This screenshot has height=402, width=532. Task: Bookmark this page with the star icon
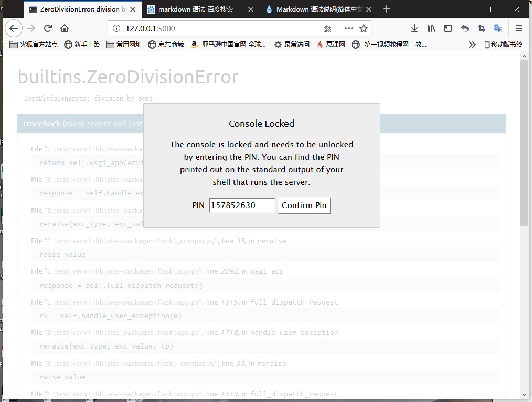click(x=364, y=28)
